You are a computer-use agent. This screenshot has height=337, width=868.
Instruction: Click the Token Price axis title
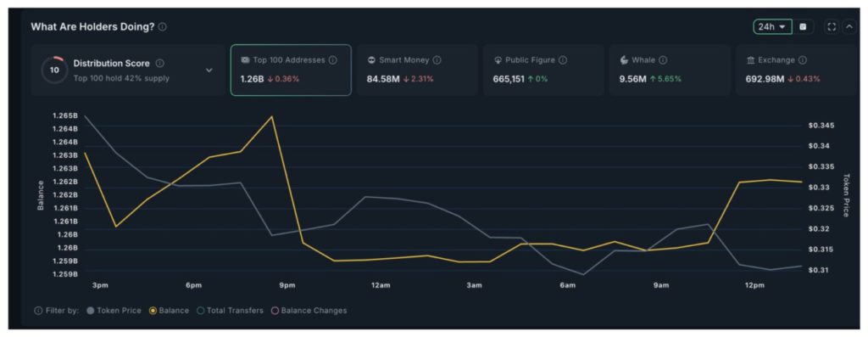[847, 195]
